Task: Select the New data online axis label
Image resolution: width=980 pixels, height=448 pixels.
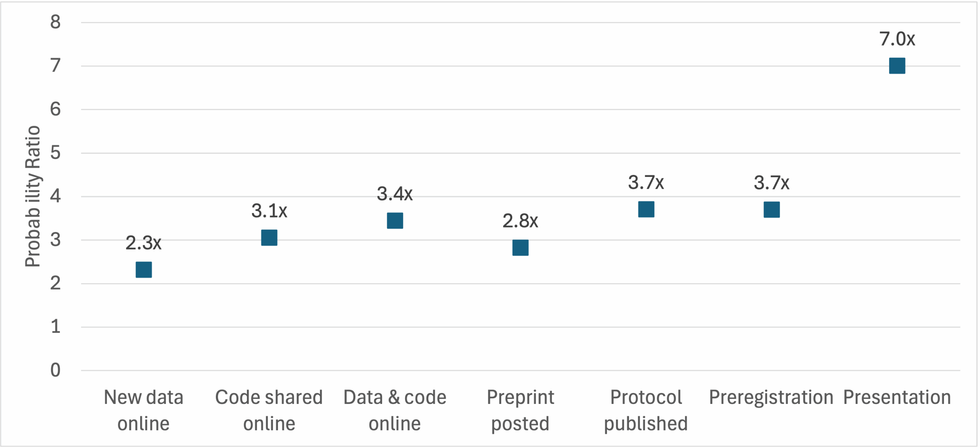Action: 144,410
